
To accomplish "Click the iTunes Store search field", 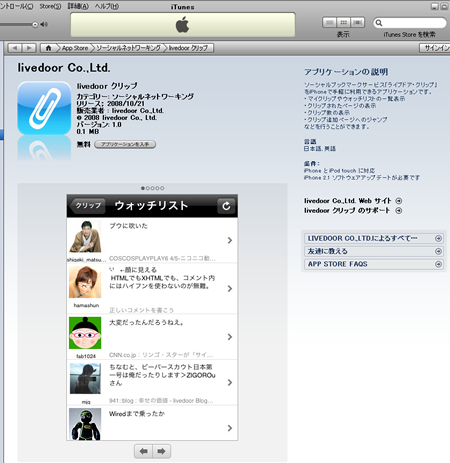I will (x=410, y=23).
